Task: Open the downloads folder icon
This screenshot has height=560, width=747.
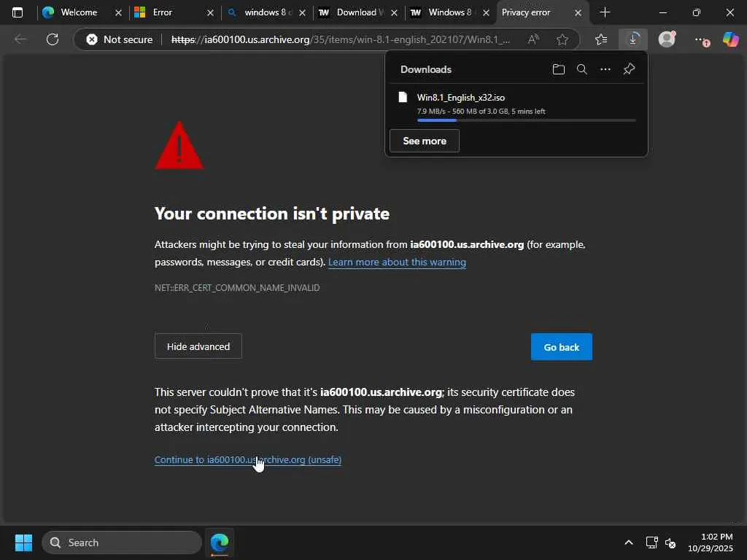Action: click(x=559, y=69)
